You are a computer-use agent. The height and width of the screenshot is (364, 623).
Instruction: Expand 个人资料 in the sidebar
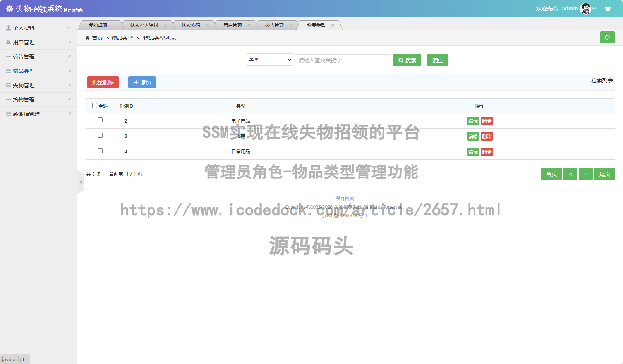point(38,28)
